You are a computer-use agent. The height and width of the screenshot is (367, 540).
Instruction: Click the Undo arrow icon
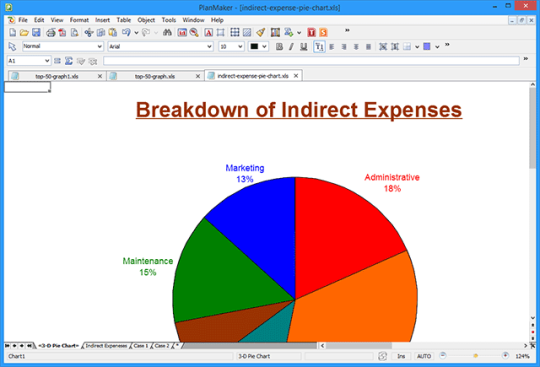(x=126, y=32)
